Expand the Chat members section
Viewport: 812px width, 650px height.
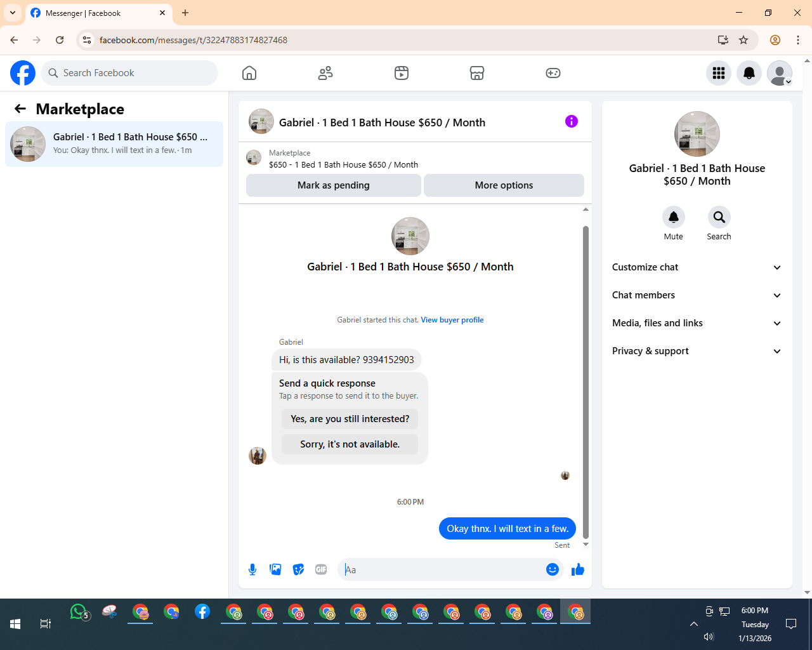pos(697,295)
